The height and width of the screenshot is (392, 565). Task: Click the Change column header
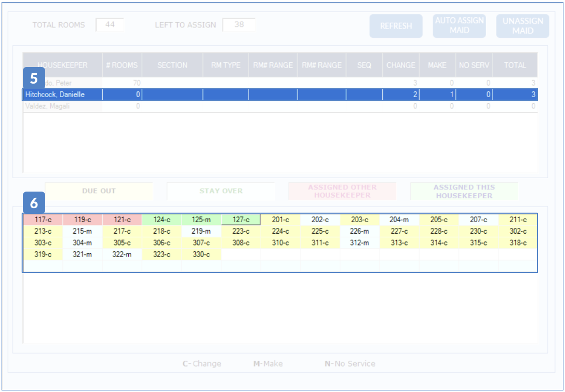tap(400, 65)
